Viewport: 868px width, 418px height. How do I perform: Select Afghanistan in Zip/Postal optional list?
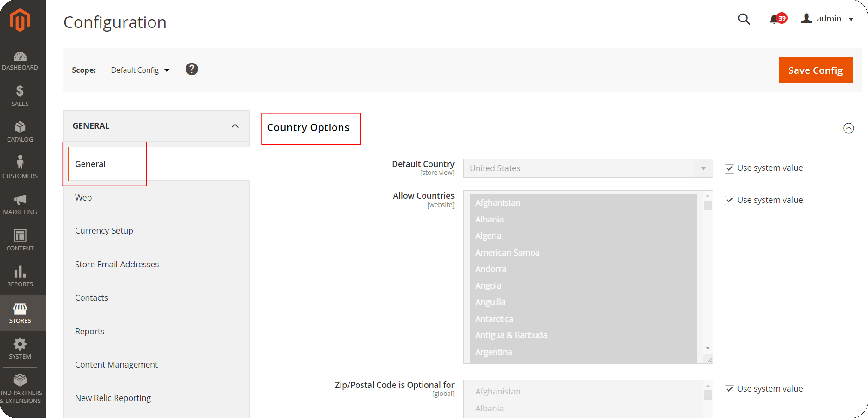point(583,391)
